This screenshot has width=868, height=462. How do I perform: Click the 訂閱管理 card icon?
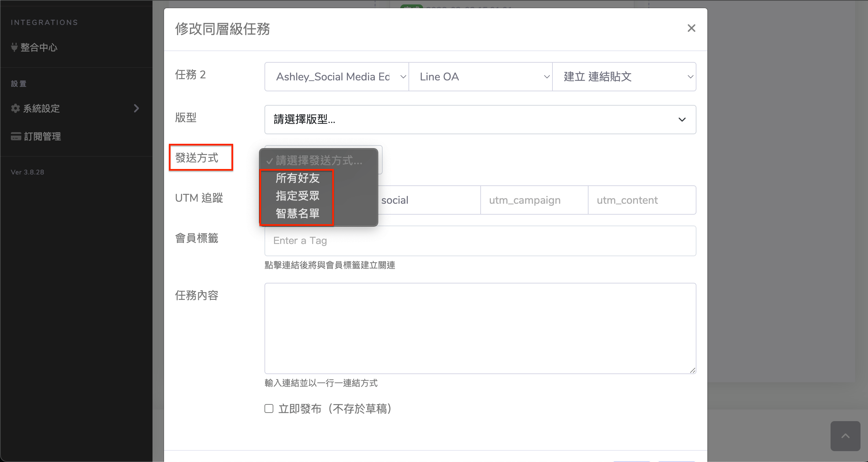click(16, 136)
